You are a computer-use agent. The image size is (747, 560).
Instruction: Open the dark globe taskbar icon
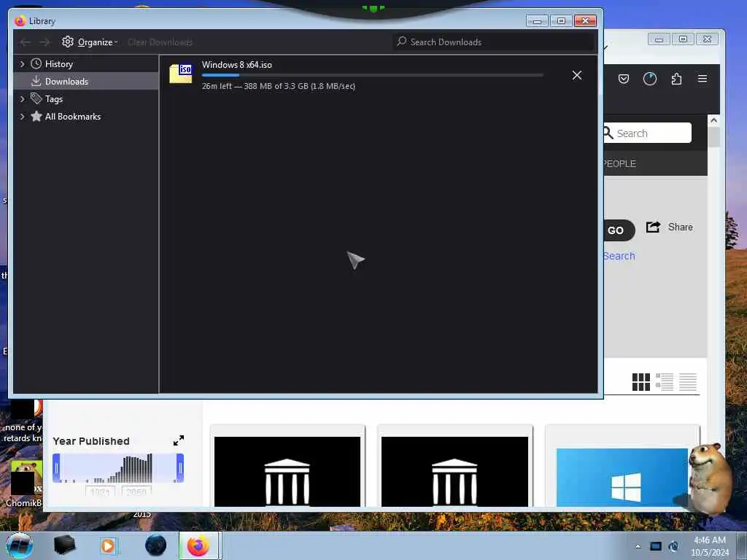[x=156, y=545]
